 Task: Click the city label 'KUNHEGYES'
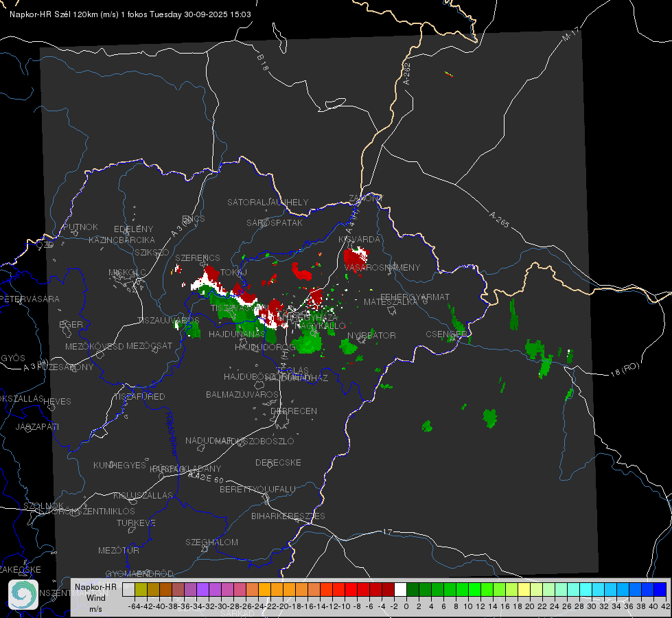pos(119,465)
